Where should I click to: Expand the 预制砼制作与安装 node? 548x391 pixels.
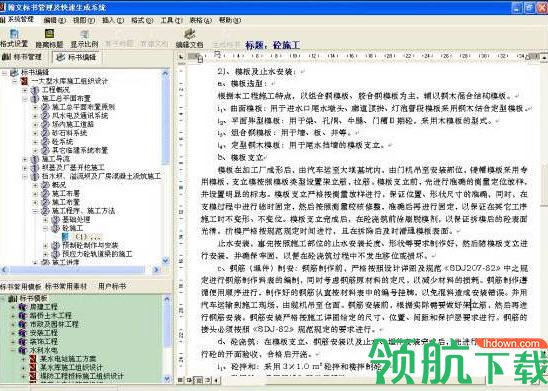[x=45, y=246]
